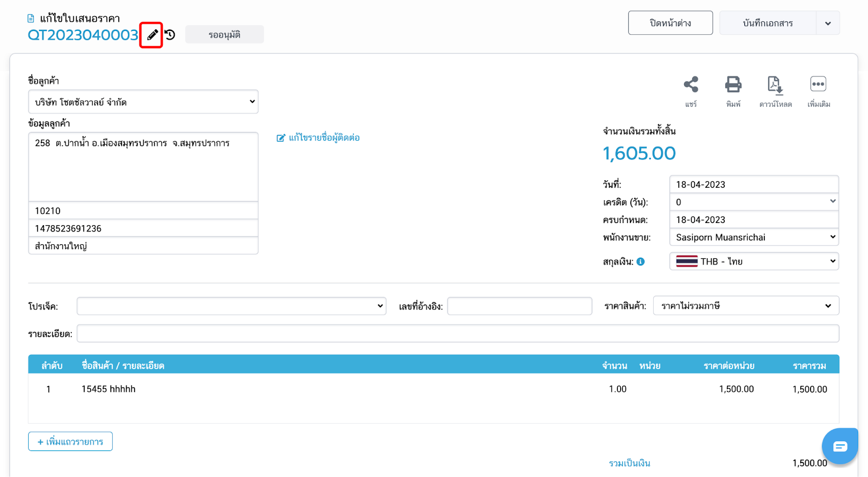Click the ปิดหน้าต่าง button
The image size is (868, 477).
point(670,23)
